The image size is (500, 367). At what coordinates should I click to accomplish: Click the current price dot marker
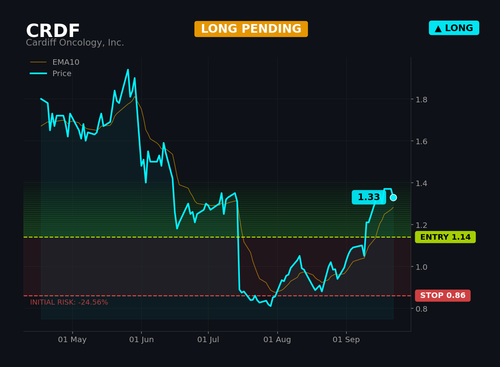pyautogui.click(x=393, y=198)
